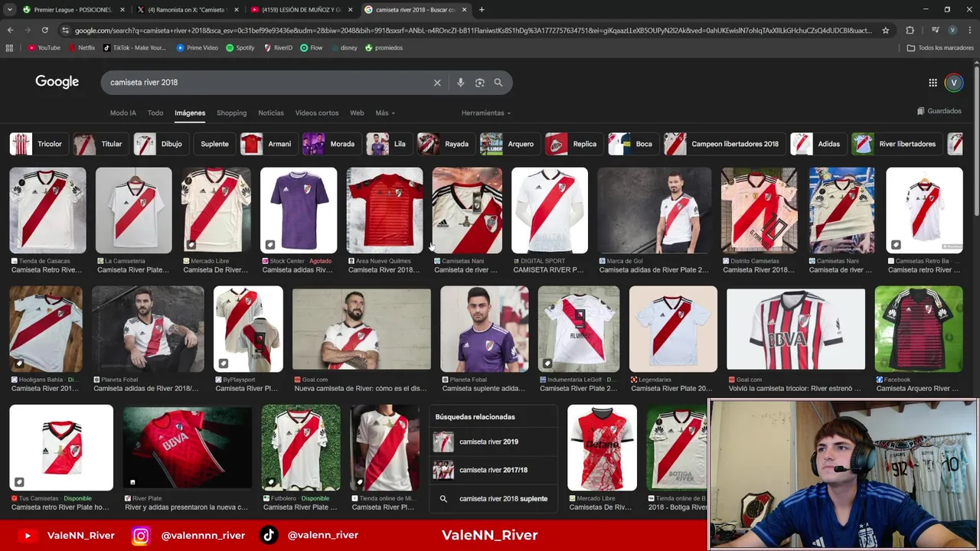Viewport: 980px width, 551px height.
Task: Expand the Más dropdown menu
Action: click(385, 112)
